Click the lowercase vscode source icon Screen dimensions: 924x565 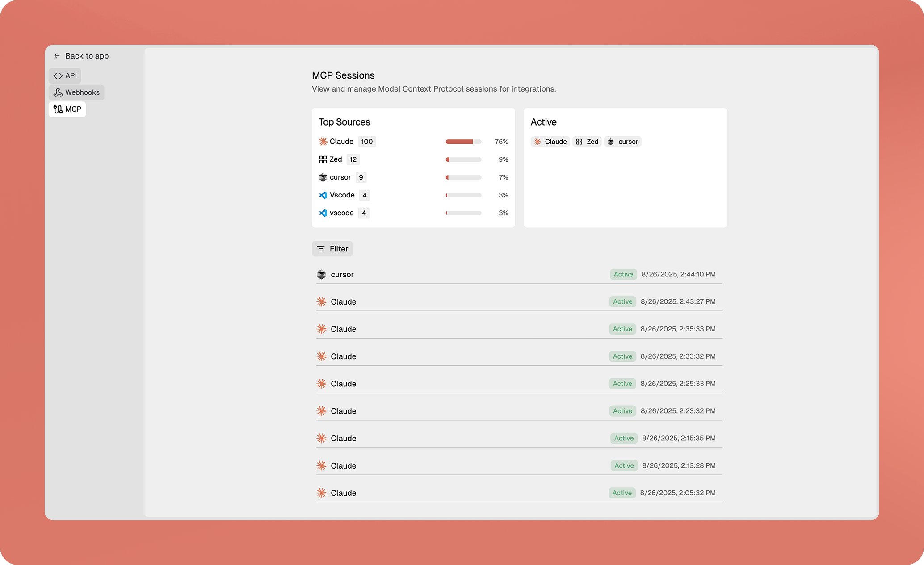323,213
